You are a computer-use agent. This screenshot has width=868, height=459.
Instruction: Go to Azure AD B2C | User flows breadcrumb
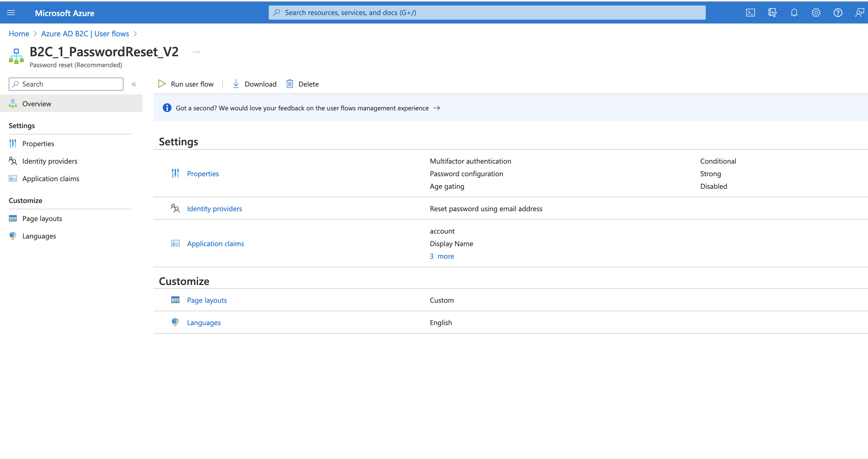(x=85, y=34)
